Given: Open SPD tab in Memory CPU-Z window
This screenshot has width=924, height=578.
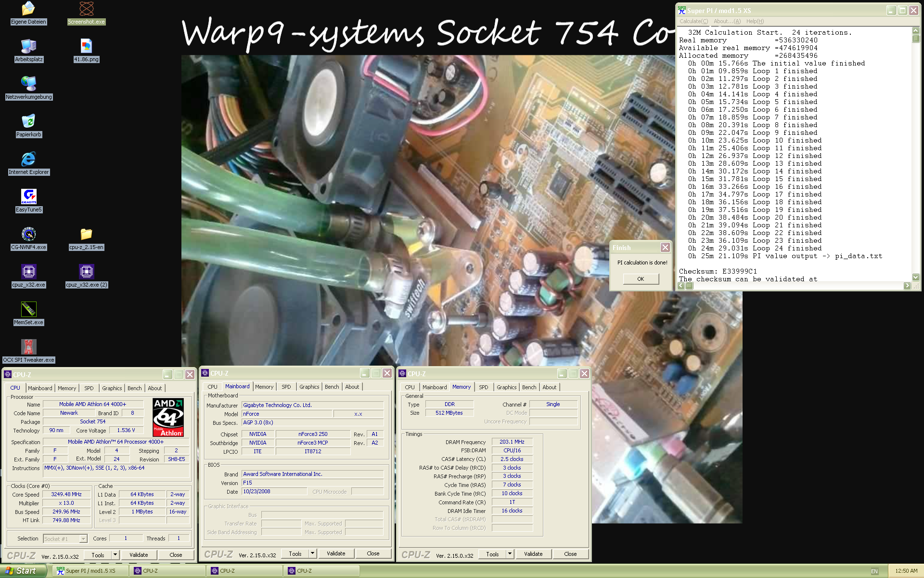Looking at the screenshot, I should click(483, 387).
